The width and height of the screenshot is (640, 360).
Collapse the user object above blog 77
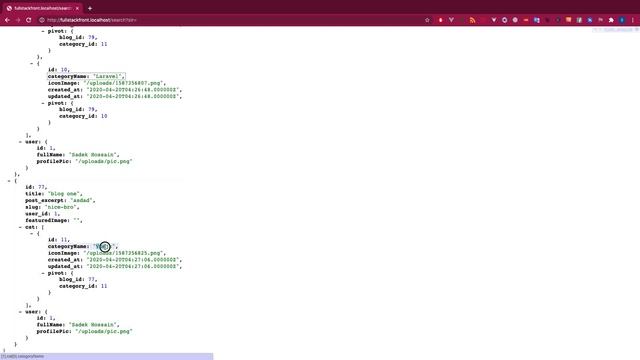[20, 142]
